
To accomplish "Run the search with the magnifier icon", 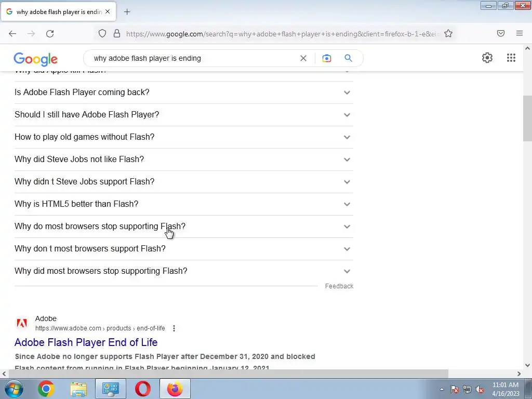I will pyautogui.click(x=349, y=58).
